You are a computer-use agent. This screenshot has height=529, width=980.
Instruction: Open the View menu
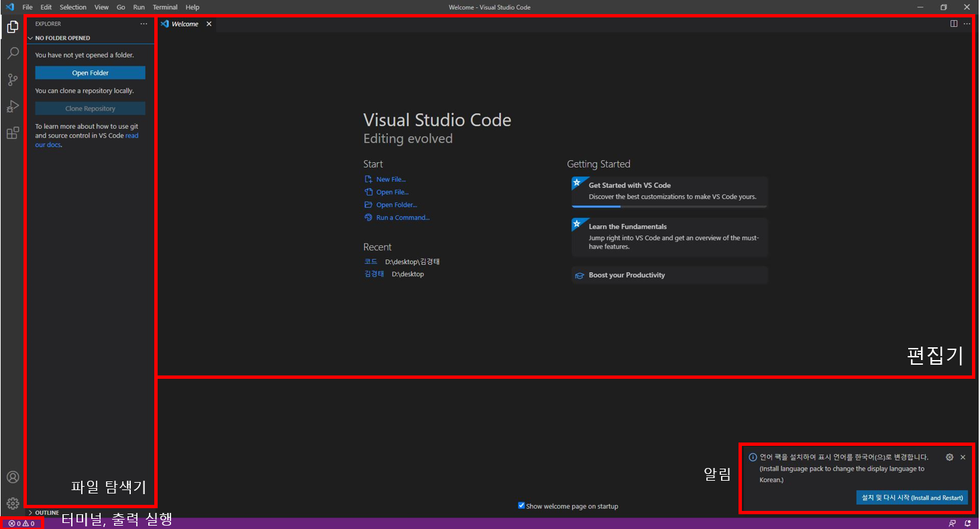101,7
